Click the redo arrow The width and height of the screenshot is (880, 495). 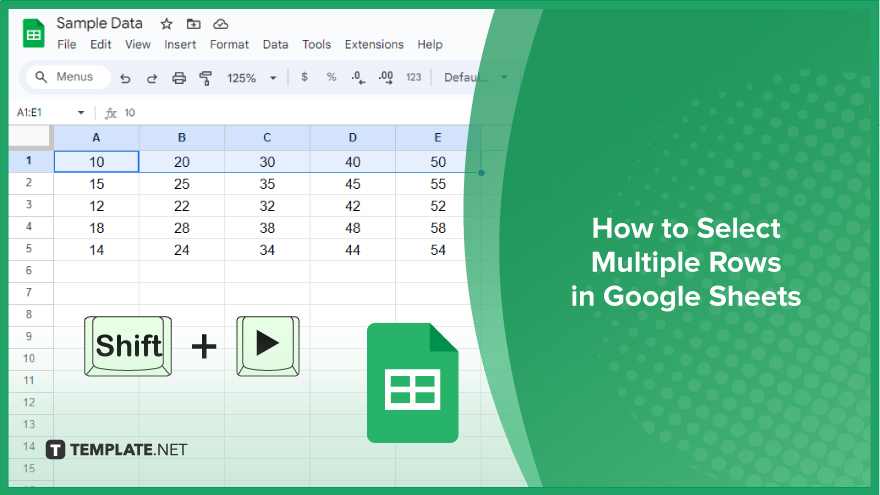152,78
